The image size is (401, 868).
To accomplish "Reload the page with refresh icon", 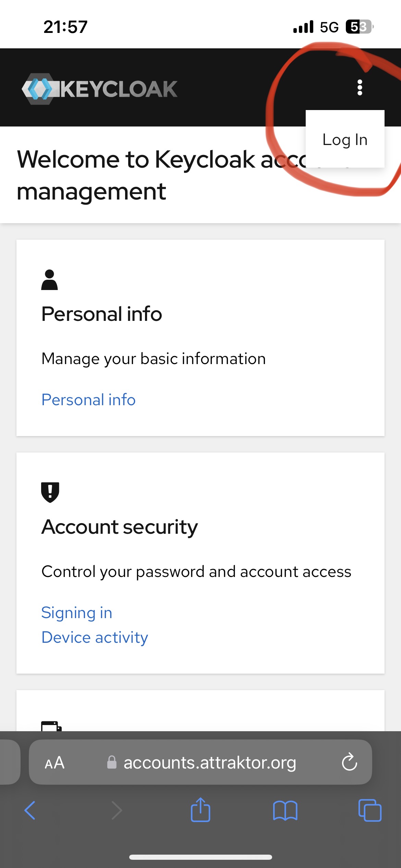I will [349, 762].
